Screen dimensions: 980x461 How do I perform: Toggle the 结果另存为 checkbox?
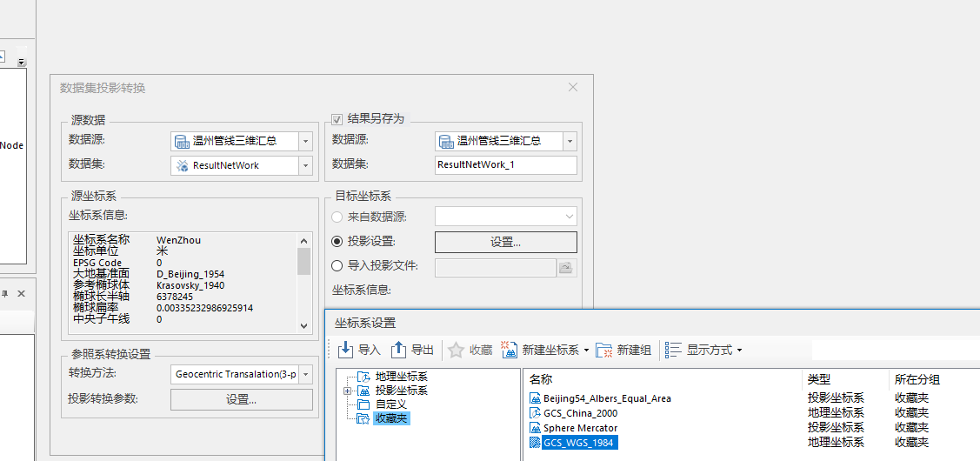(x=337, y=119)
